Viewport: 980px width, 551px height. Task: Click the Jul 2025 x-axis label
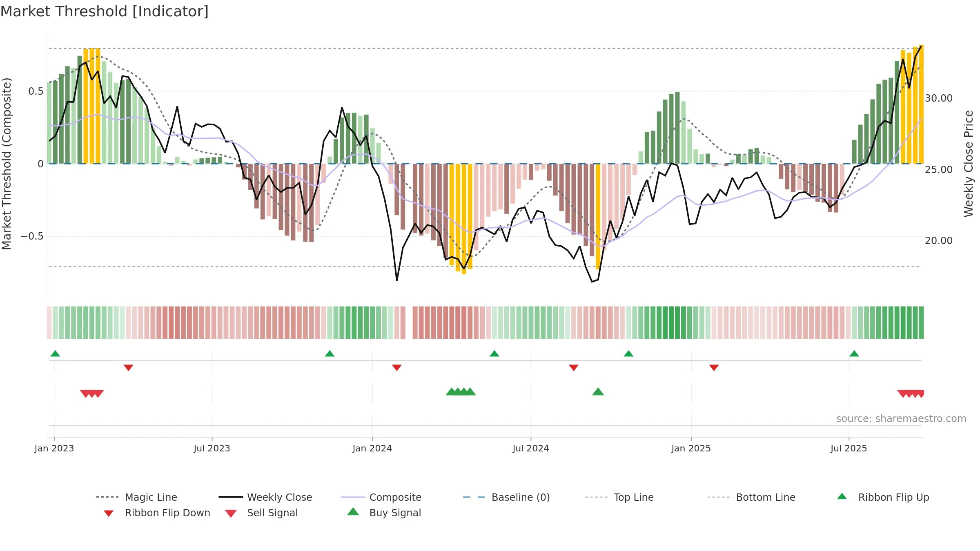pos(849,449)
